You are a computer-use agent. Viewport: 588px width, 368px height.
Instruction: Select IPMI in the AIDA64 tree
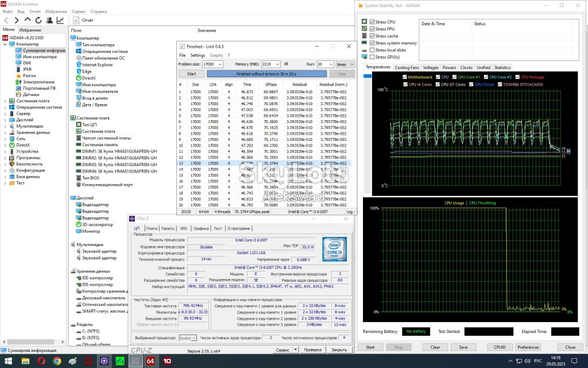(x=27, y=69)
